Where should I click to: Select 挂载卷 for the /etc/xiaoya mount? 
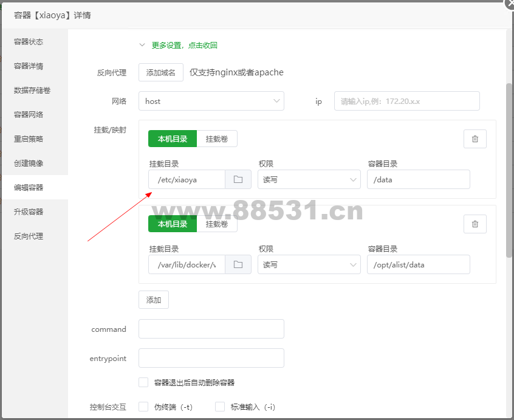pyautogui.click(x=217, y=139)
